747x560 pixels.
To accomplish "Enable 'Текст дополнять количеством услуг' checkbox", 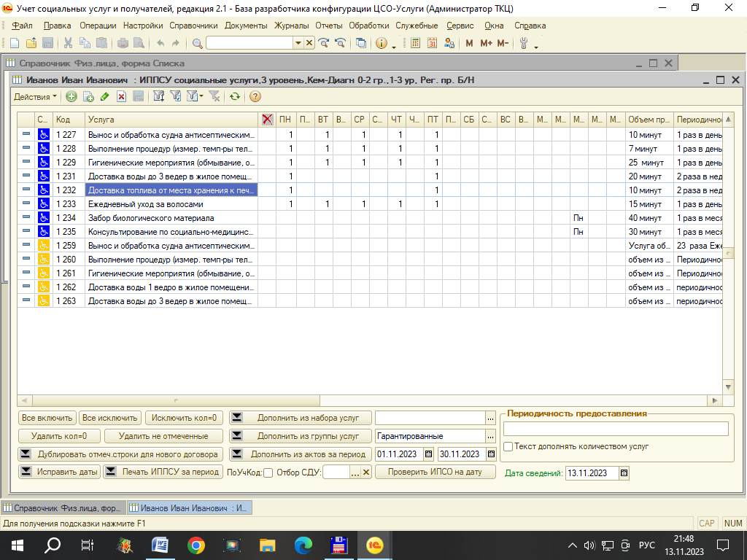I will 508,446.
